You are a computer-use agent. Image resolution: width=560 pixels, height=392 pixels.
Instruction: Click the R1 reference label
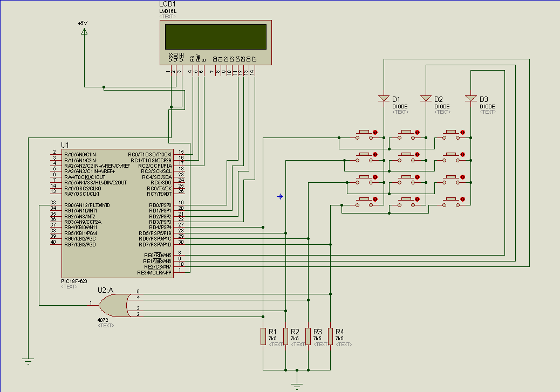coord(272,332)
